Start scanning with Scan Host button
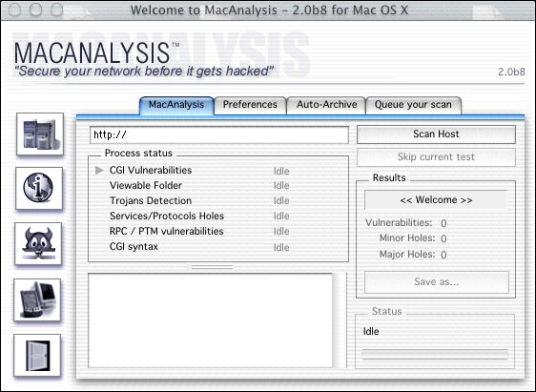The width and height of the screenshot is (536, 392). coord(436,134)
